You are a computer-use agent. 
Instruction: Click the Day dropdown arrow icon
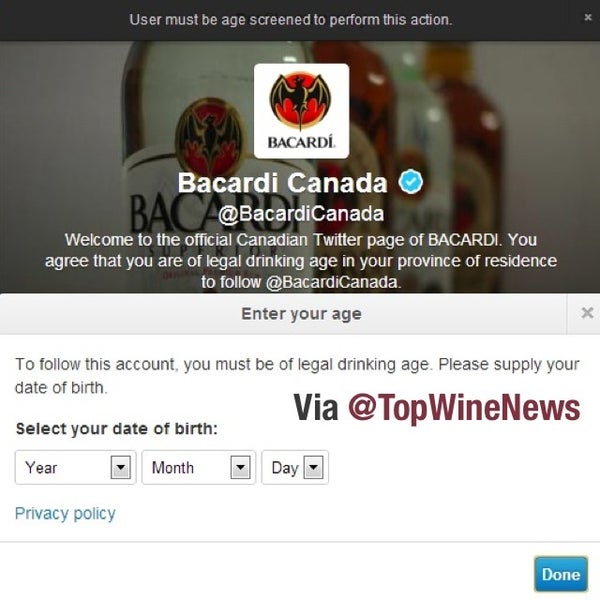click(313, 467)
